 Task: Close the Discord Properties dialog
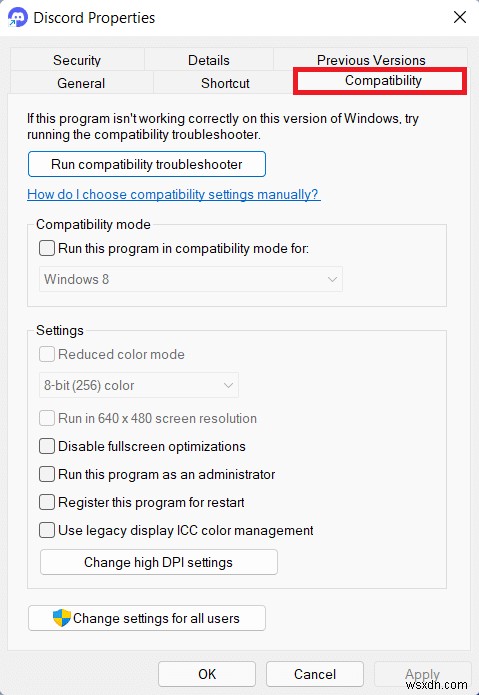coord(460,17)
